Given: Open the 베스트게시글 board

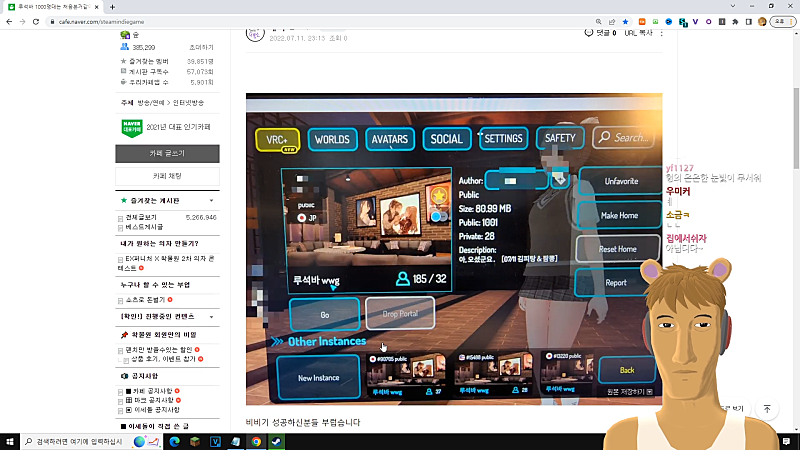Looking at the screenshot, I should click(x=144, y=227).
